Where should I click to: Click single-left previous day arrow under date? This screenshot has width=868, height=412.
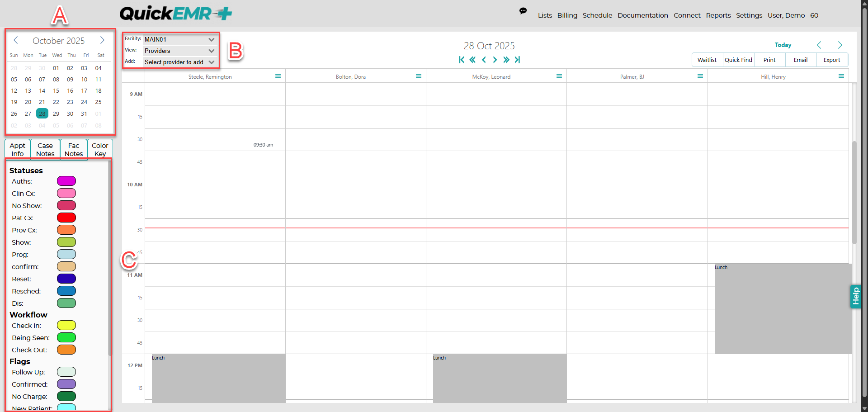point(484,60)
